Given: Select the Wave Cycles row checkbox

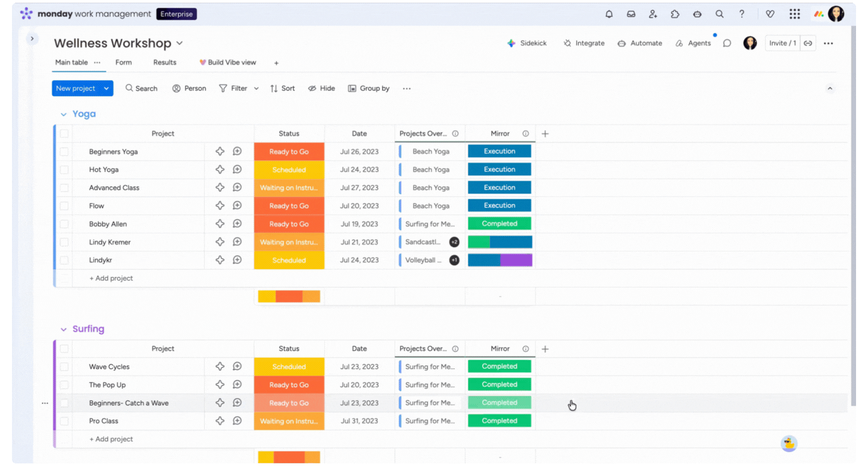Looking at the screenshot, I should click(x=64, y=367).
